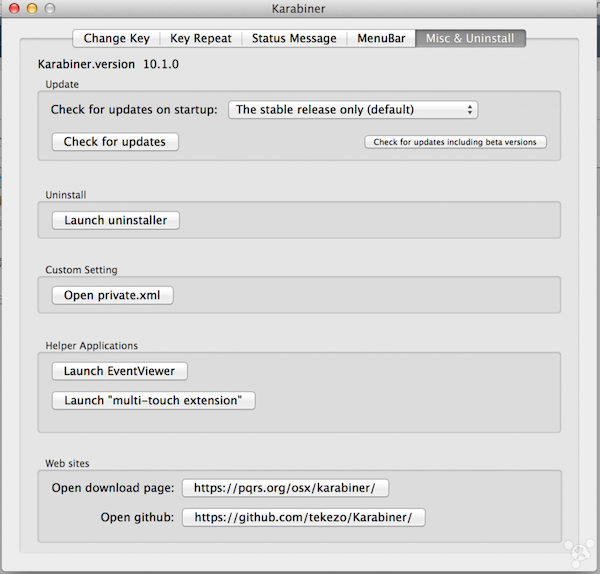
Task: Minimize the Karabiner window
Action: click(x=32, y=8)
